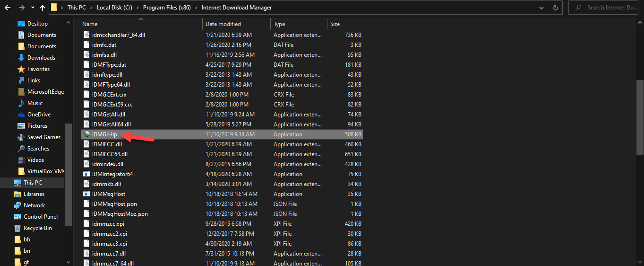The image size is (644, 266).
Task: Select This PC in navigation pane
Action: point(33,183)
